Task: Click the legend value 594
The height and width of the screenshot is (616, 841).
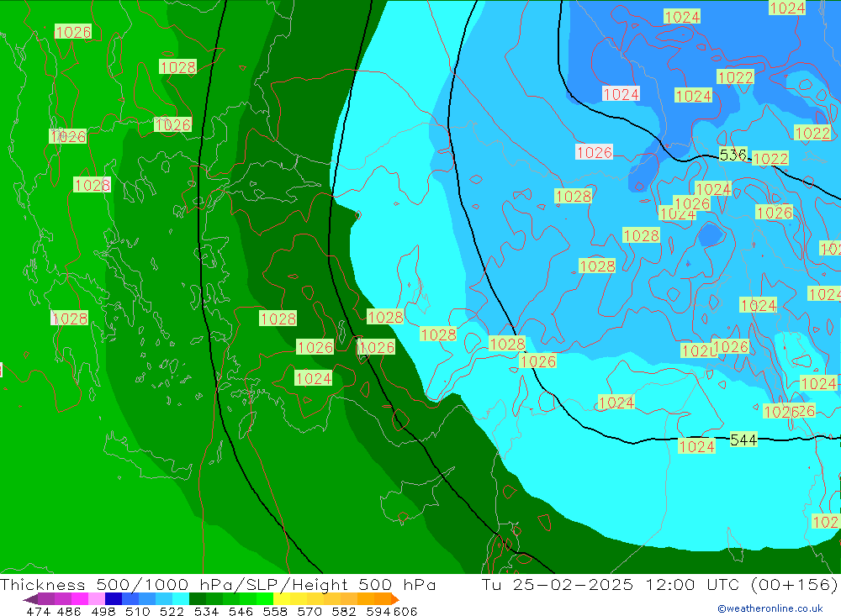Action: pyautogui.click(x=378, y=611)
